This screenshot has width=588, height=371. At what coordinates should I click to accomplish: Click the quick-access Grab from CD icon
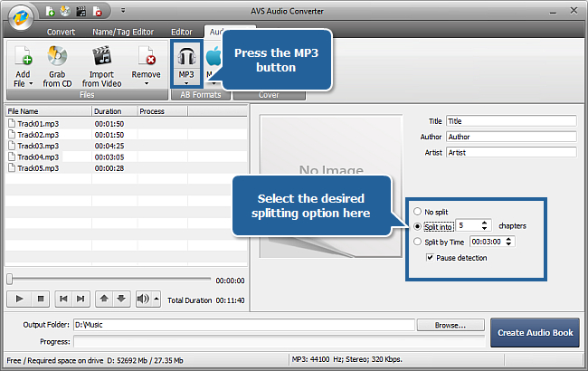click(65, 12)
